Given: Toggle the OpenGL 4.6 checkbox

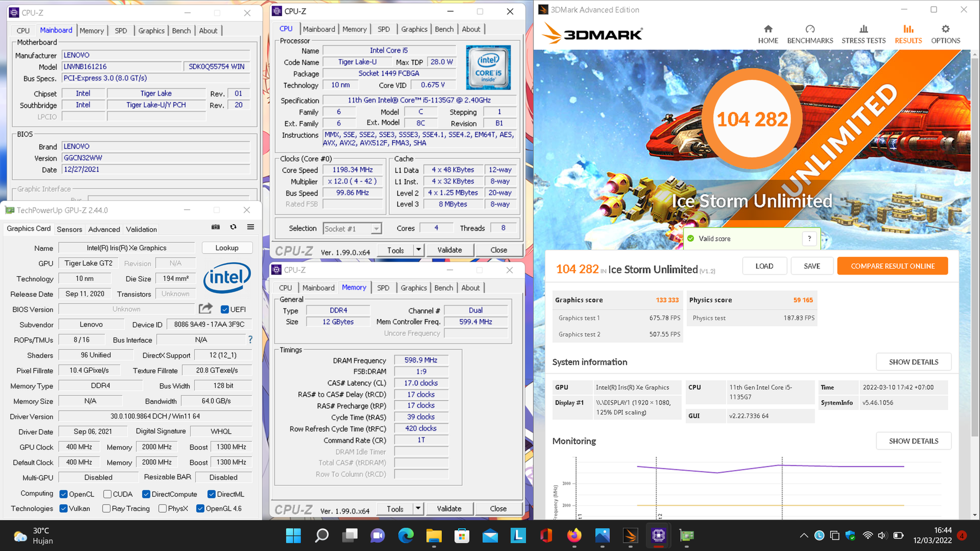Looking at the screenshot, I should pyautogui.click(x=200, y=508).
